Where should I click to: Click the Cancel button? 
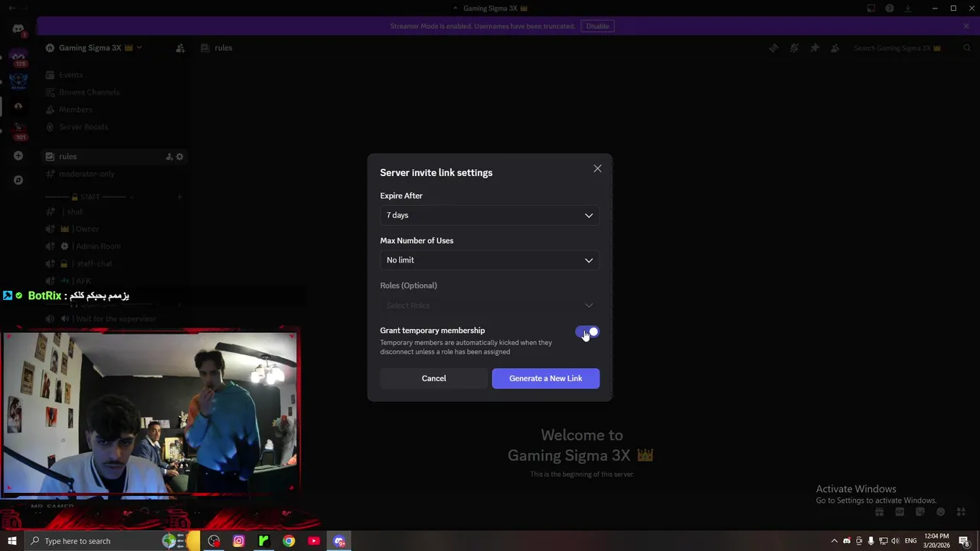tap(433, 378)
